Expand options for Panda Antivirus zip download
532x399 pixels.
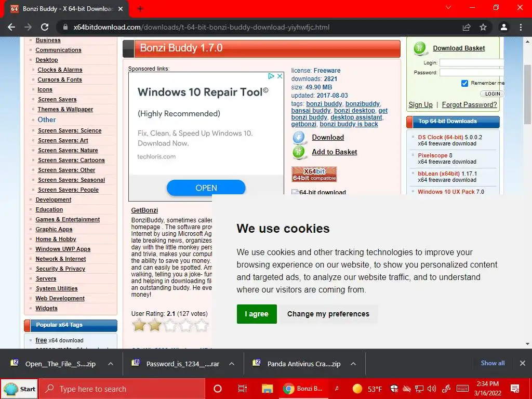(353, 364)
